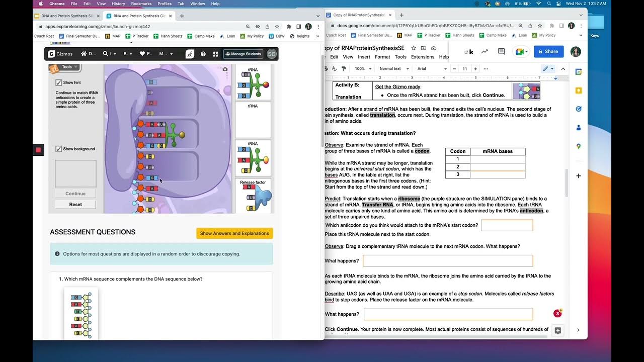Check cloud document status icon

click(434, 48)
